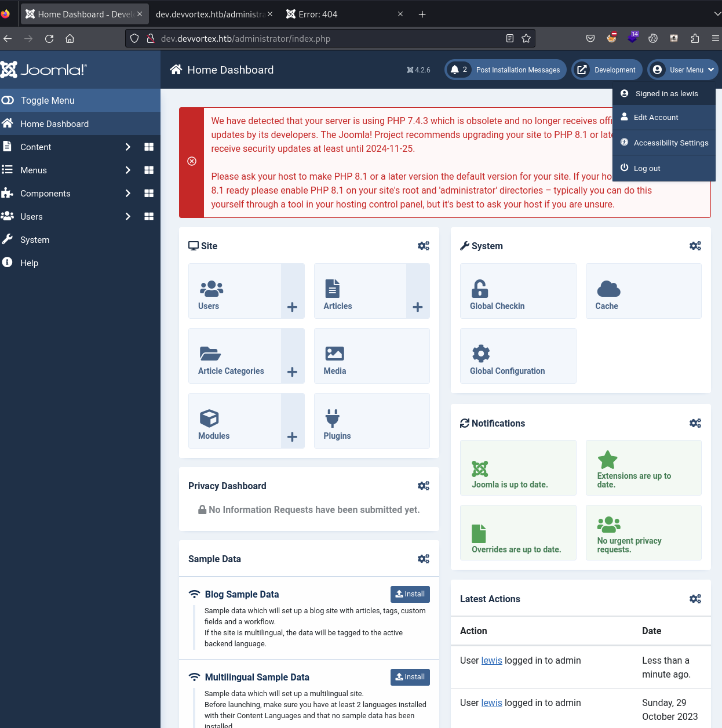Screen dimensions: 722x728
Task: Bookmark the page with the star icon
Action: pyautogui.click(x=526, y=38)
